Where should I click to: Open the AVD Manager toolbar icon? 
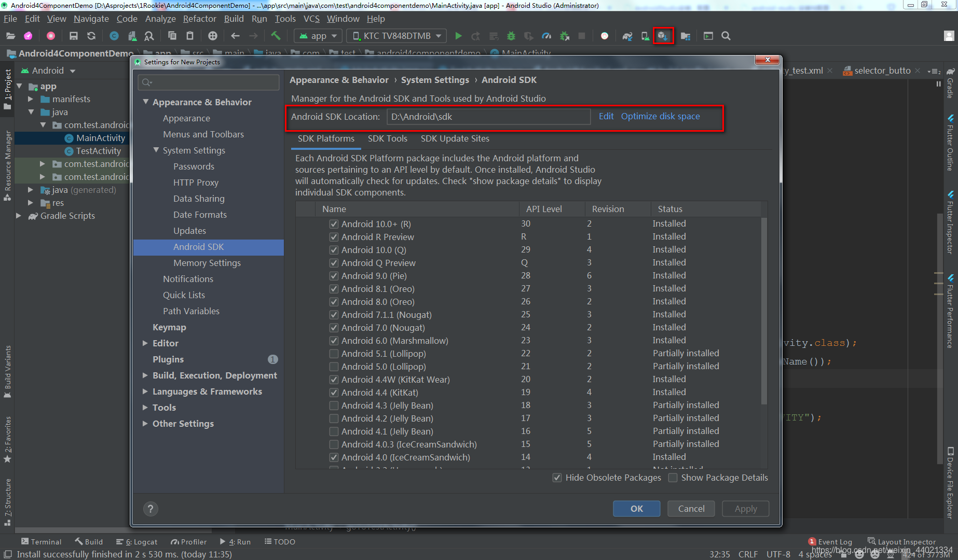(x=645, y=36)
